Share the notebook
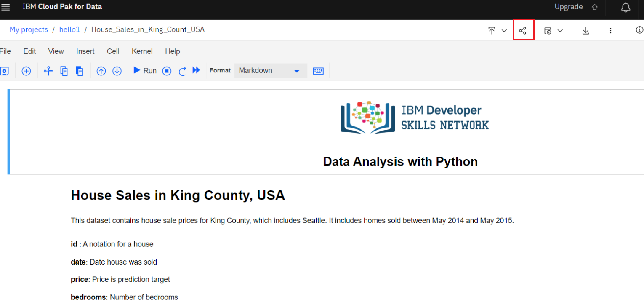This screenshot has height=302, width=644. tap(523, 30)
